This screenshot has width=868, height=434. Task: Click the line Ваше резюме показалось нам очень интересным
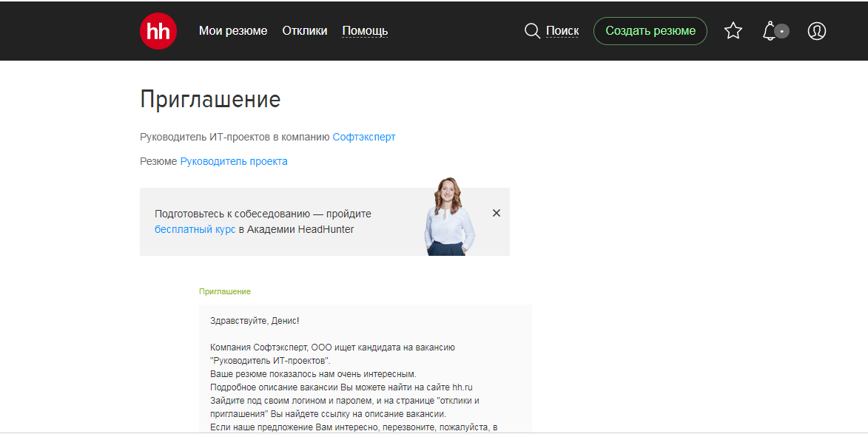pos(313,374)
